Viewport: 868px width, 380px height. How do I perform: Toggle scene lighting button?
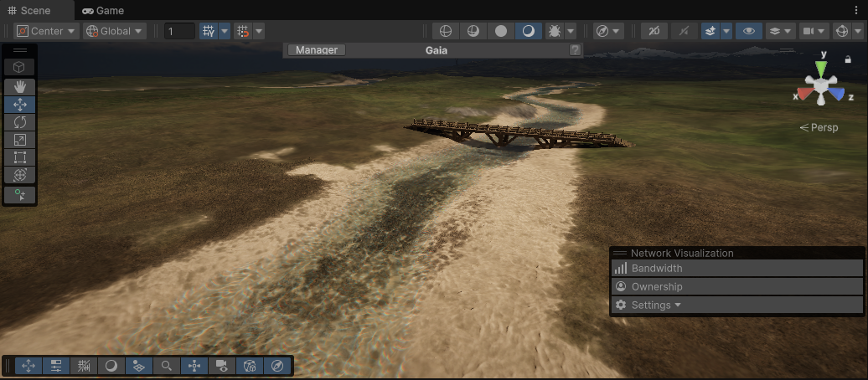[x=685, y=31]
